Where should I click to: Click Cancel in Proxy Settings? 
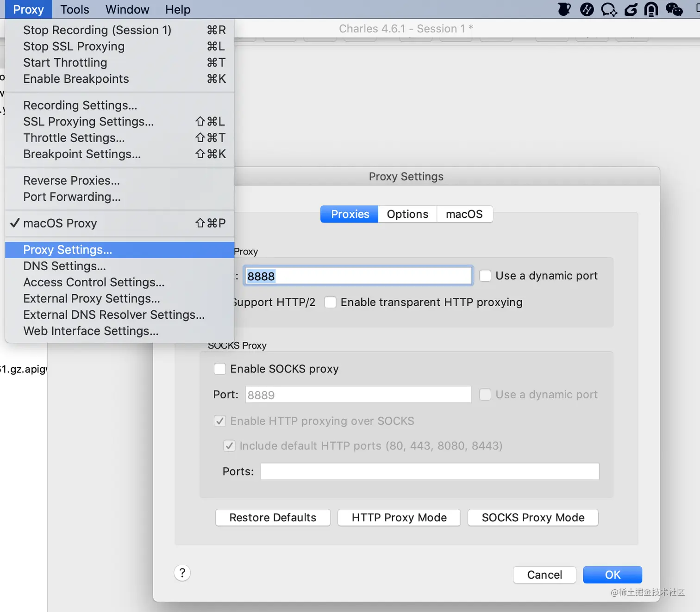[x=544, y=575]
